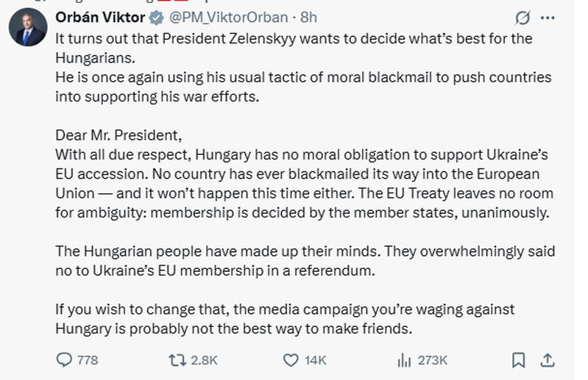Open Orbán Viktor's profile picture
The width and height of the screenshot is (588, 380).
[x=28, y=29]
